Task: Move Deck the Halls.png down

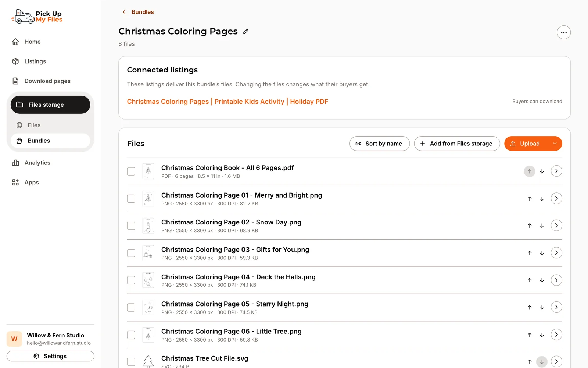Action: pos(542,280)
